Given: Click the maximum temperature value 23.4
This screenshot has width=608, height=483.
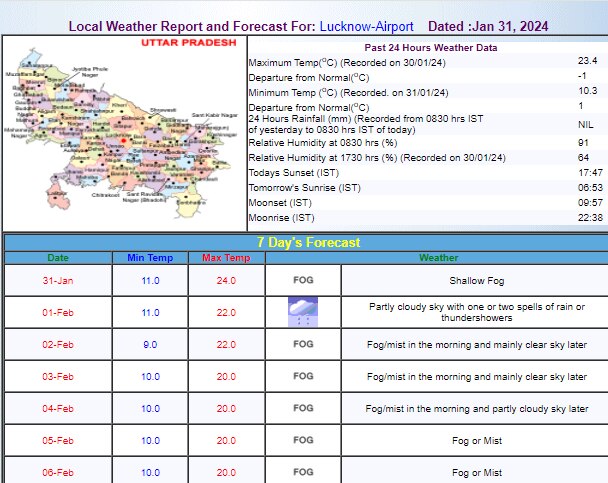Looking at the screenshot, I should click(587, 61).
